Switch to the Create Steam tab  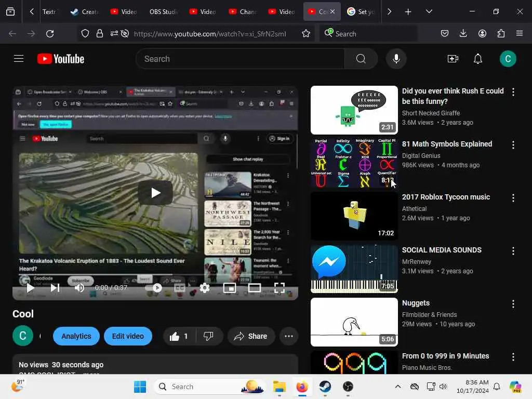[85, 11]
